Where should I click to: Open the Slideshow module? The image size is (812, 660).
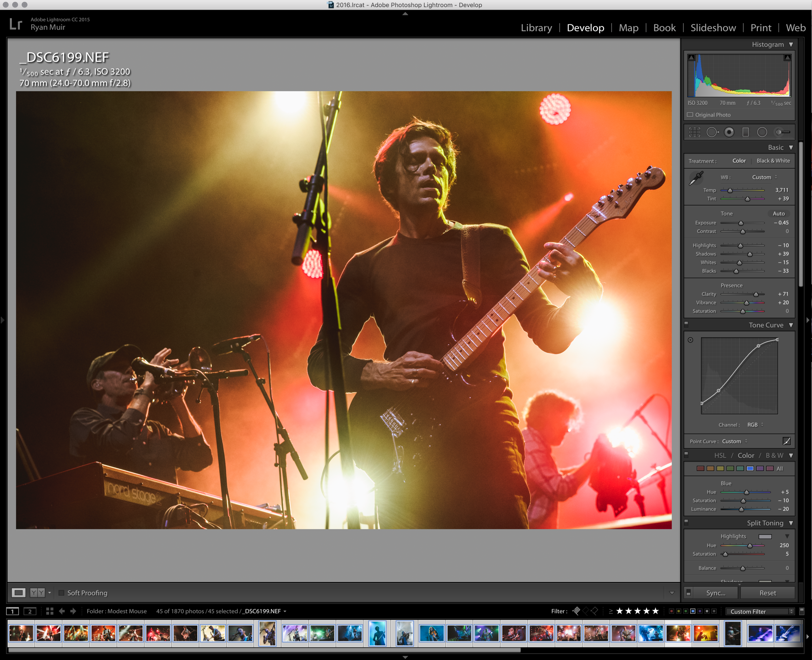point(713,28)
